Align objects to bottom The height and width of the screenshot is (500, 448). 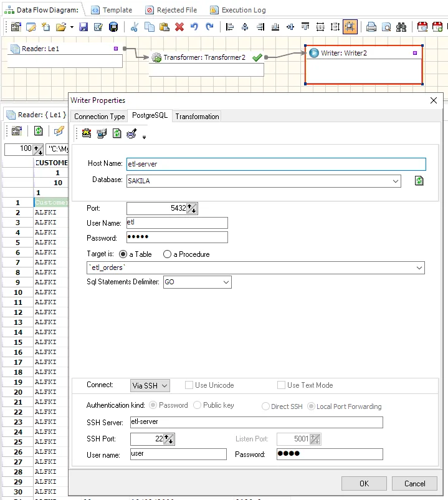pyautogui.click(x=275, y=27)
